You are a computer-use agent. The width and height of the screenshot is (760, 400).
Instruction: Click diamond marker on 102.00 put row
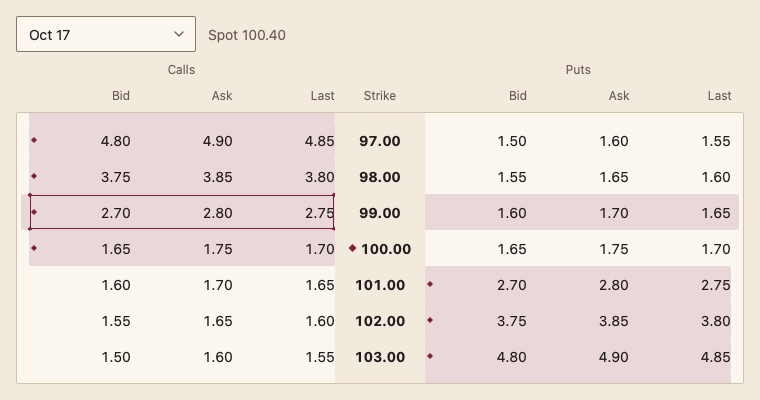coord(430,320)
